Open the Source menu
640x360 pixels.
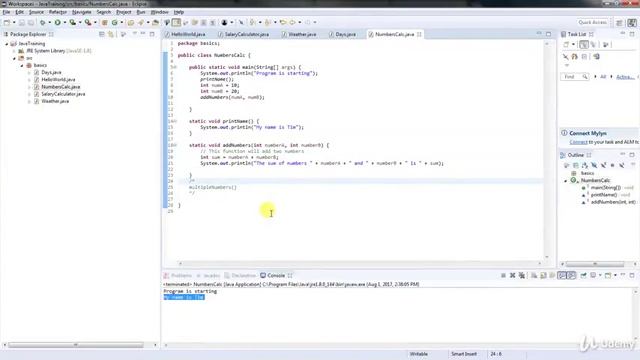point(36,12)
